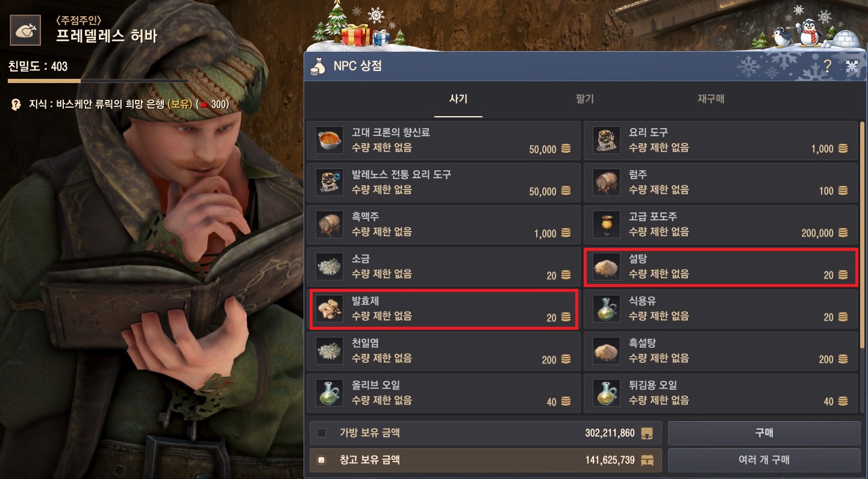Click the 여러 개 구매 button
Screen dimensions: 868x479
point(764,460)
